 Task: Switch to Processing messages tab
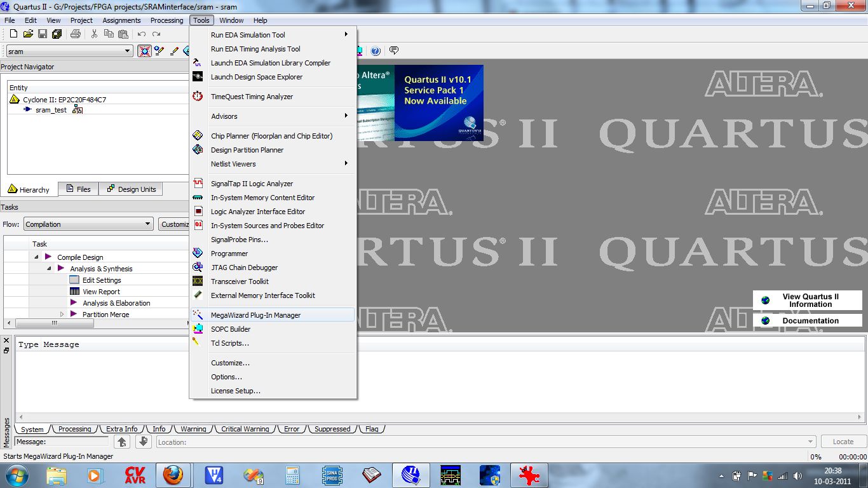[x=75, y=429]
